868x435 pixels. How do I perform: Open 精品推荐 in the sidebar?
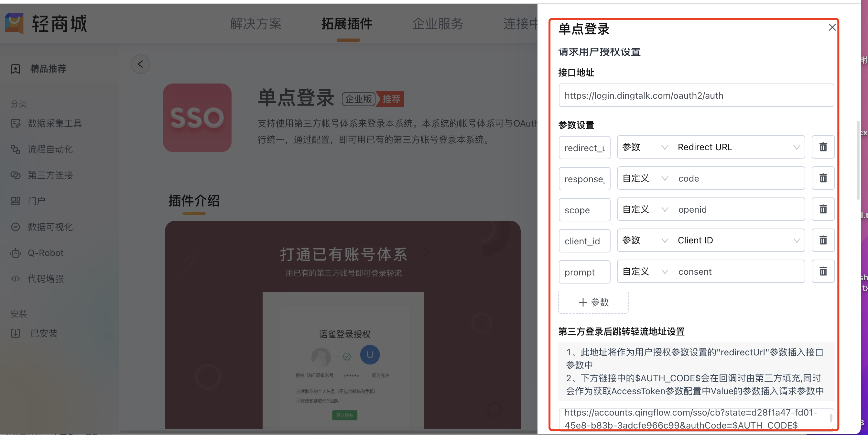(x=48, y=69)
